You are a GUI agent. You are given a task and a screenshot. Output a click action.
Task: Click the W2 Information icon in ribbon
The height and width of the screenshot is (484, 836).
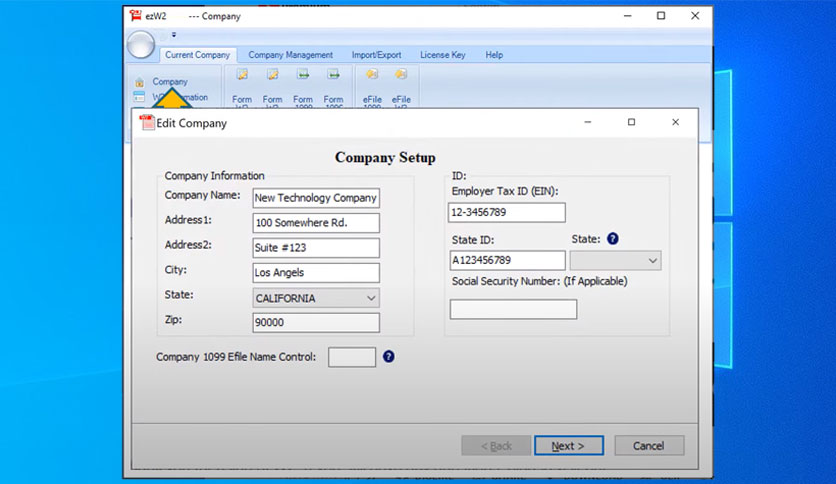[x=139, y=97]
